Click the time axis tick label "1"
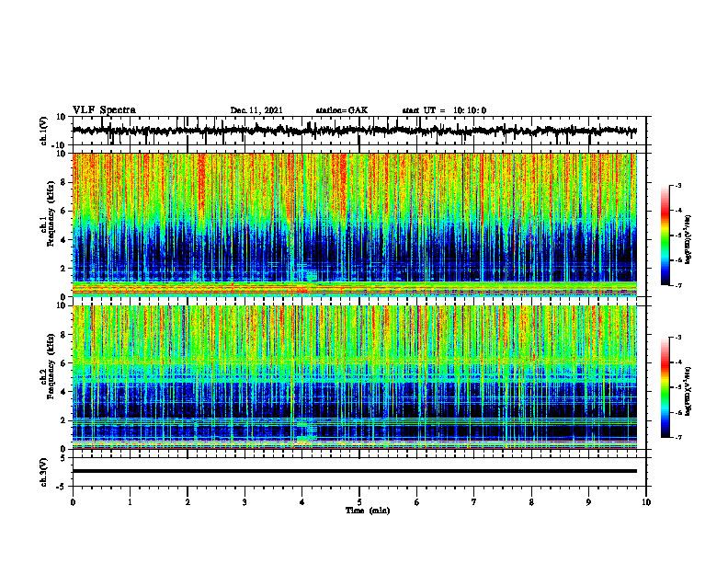 pyautogui.click(x=130, y=502)
